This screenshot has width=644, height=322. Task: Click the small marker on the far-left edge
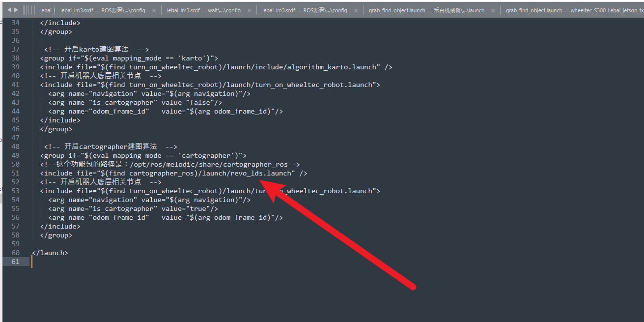tap(1, 140)
